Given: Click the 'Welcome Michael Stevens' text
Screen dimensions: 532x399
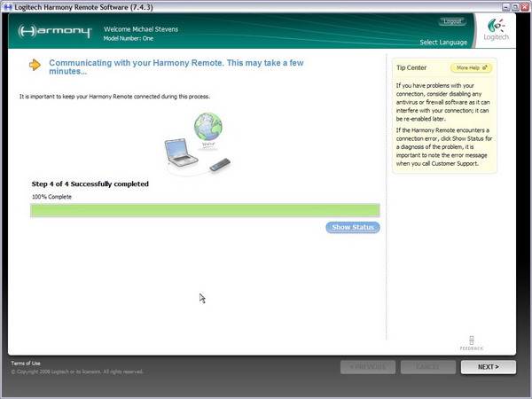Looking at the screenshot, I should [141, 29].
